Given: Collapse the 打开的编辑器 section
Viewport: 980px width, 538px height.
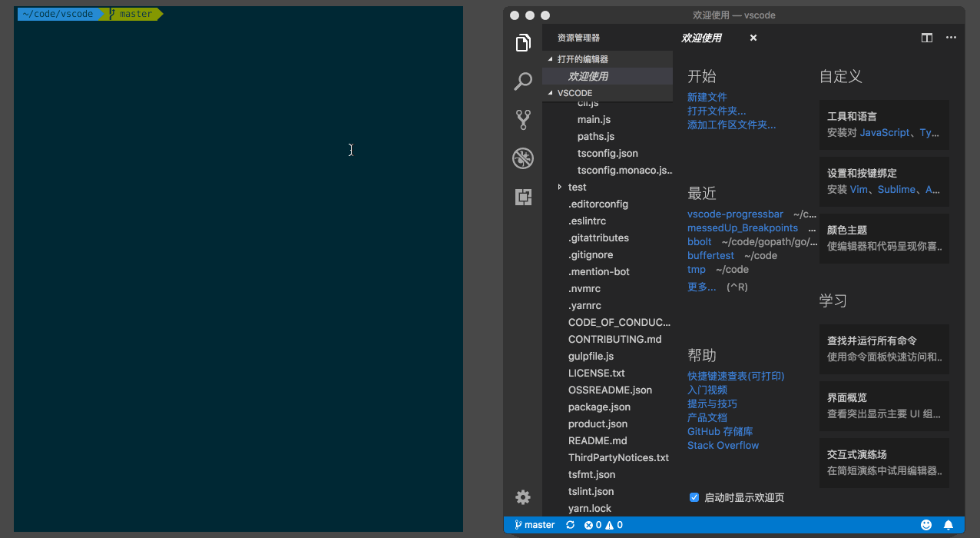Looking at the screenshot, I should coord(550,59).
